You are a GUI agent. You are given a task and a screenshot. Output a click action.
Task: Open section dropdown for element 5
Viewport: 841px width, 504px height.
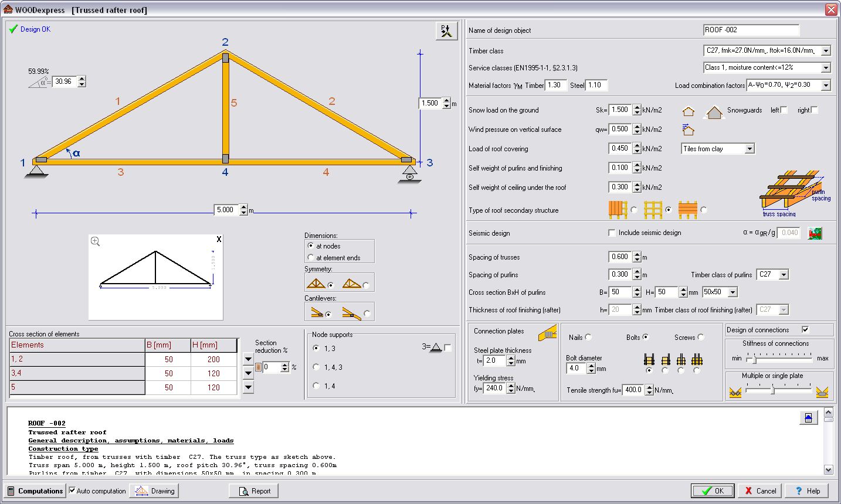tap(248, 387)
